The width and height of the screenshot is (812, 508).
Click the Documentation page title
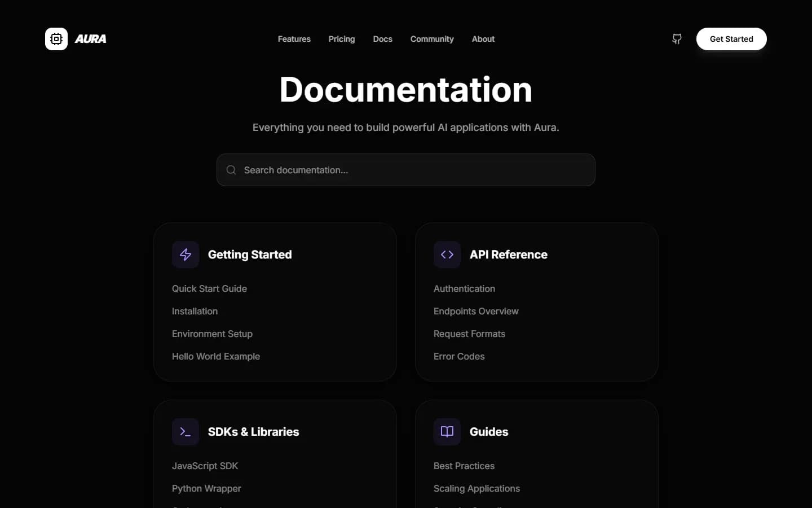tap(406, 89)
